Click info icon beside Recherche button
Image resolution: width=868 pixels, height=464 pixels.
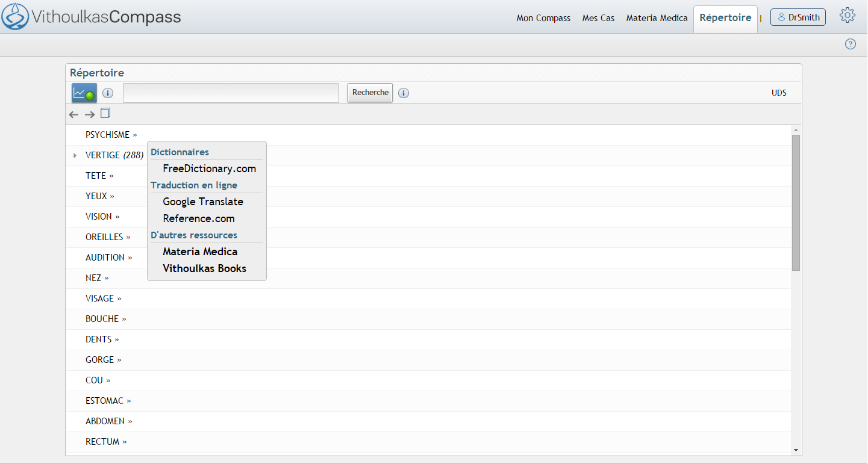click(x=404, y=93)
